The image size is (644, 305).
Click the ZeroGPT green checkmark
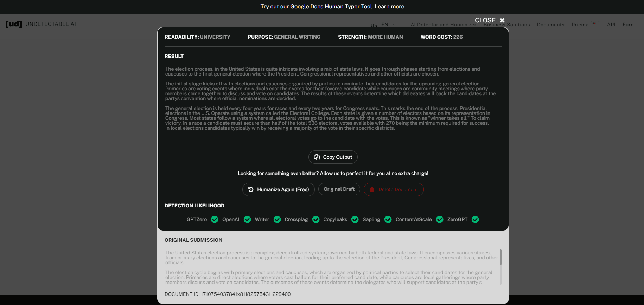(x=475, y=220)
